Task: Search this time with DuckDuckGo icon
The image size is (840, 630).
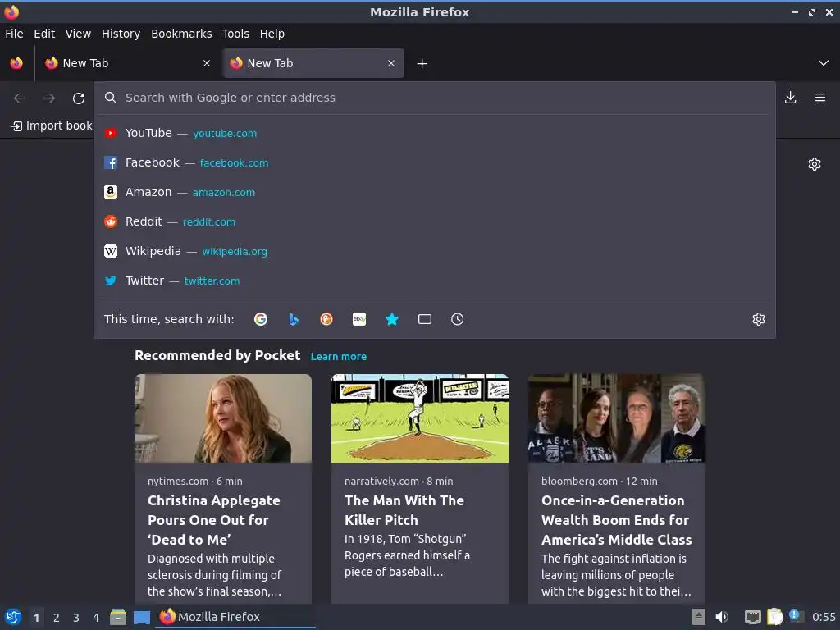Action: 326,319
